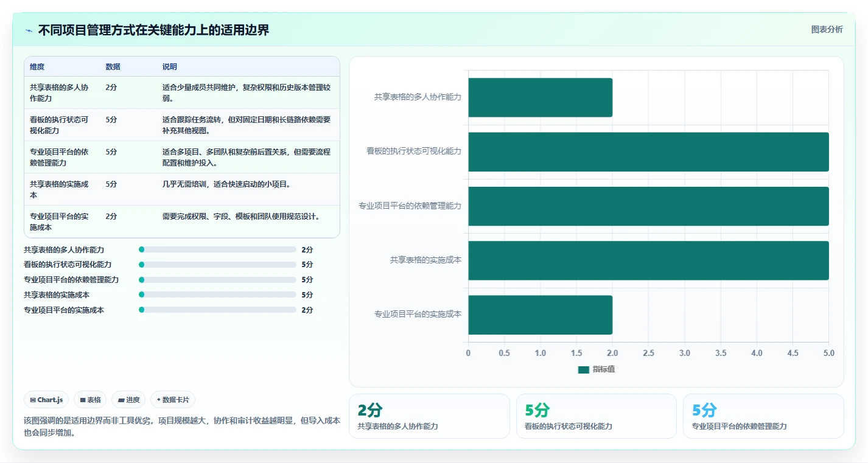The width and height of the screenshot is (868, 463).
Task: Click y-axis label 专业项目平台的依赖管理能力 in chart
Action: (410, 206)
